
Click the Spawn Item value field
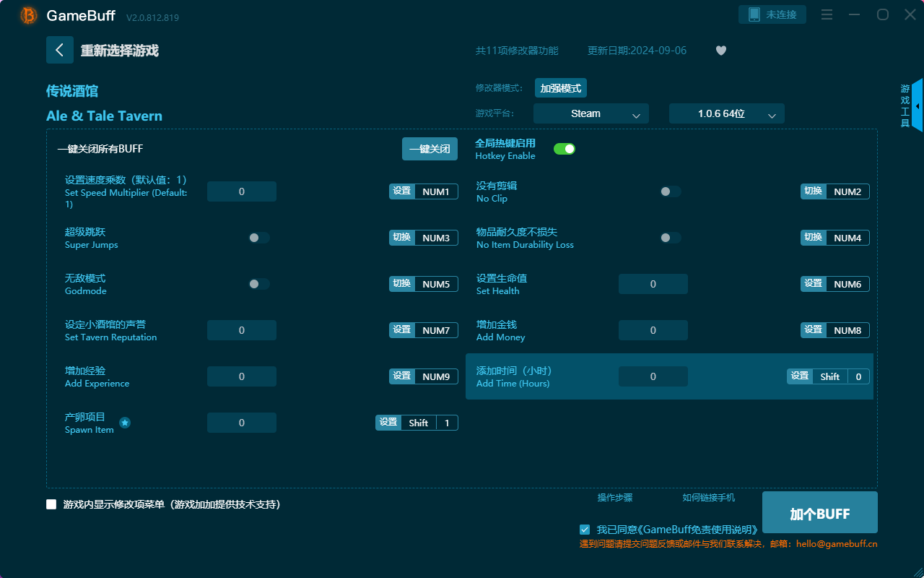click(242, 423)
